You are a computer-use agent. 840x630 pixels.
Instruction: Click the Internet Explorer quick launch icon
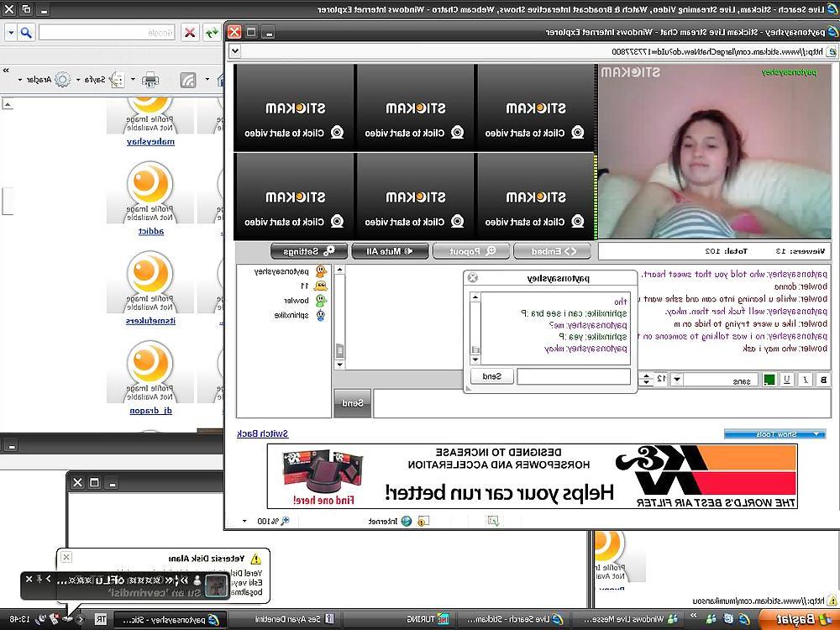coord(743,619)
